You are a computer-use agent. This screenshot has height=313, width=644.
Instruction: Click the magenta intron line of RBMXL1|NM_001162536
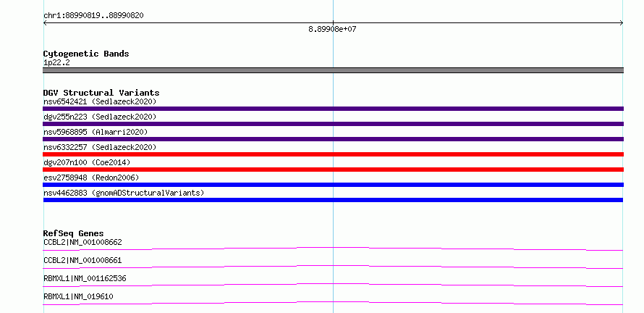(333, 285)
